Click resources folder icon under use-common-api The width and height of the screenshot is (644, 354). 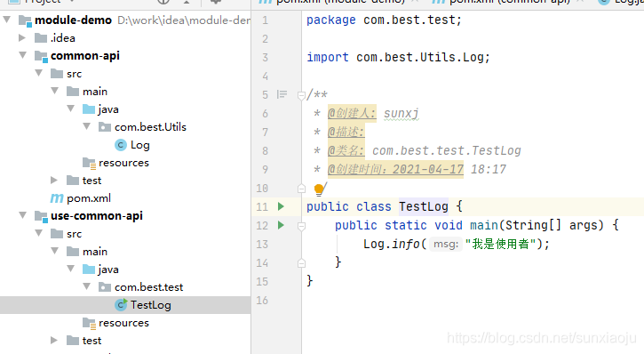pyautogui.click(x=89, y=323)
